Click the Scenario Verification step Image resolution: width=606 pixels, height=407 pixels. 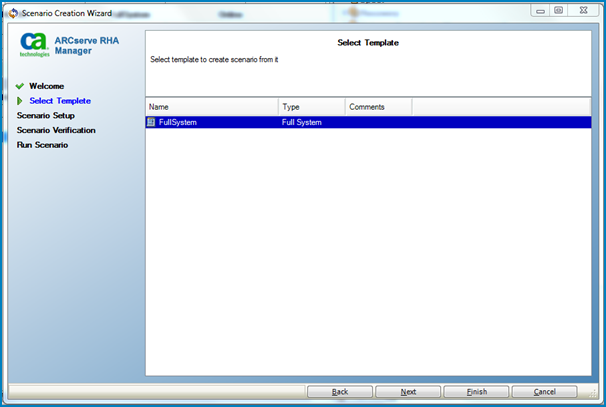pos(56,130)
